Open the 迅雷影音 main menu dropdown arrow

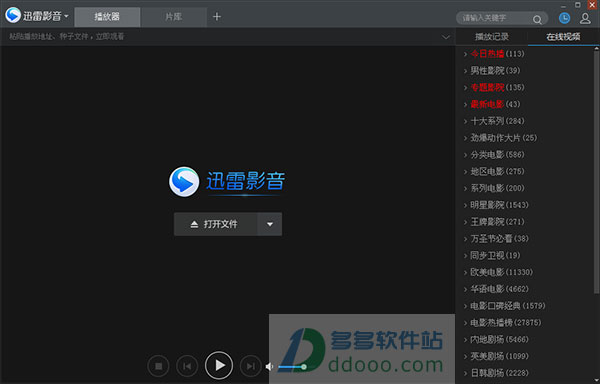click(x=66, y=16)
